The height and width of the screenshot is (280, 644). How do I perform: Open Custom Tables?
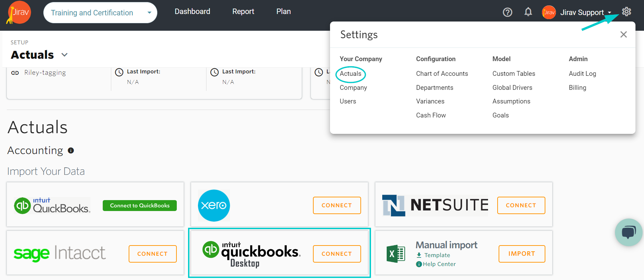tap(514, 74)
